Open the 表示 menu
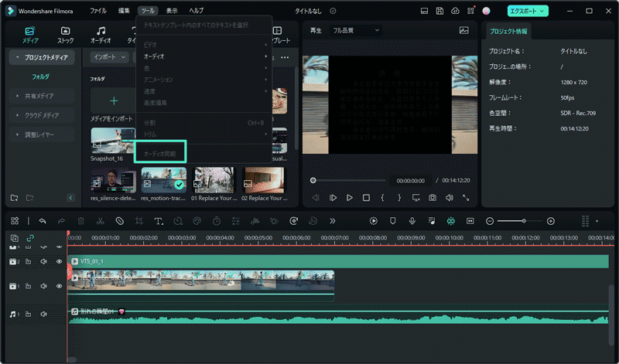Viewport: 619px width, 364px height. point(172,11)
